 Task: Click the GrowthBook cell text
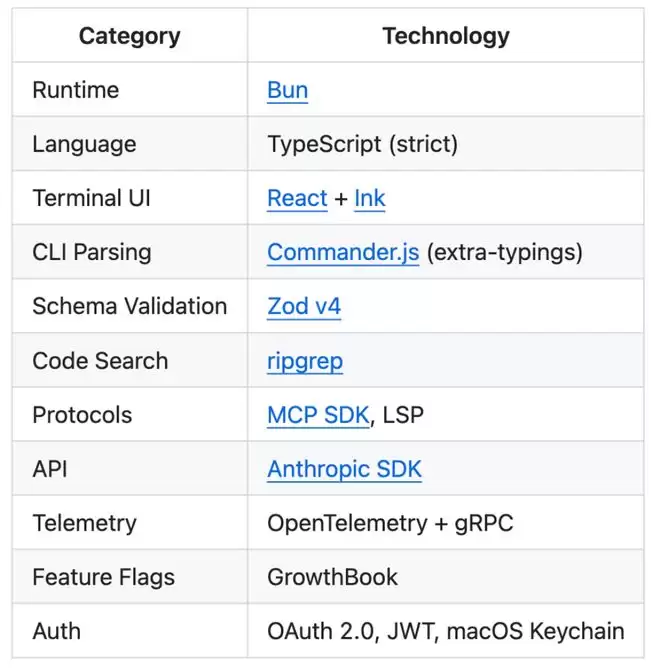tap(332, 577)
